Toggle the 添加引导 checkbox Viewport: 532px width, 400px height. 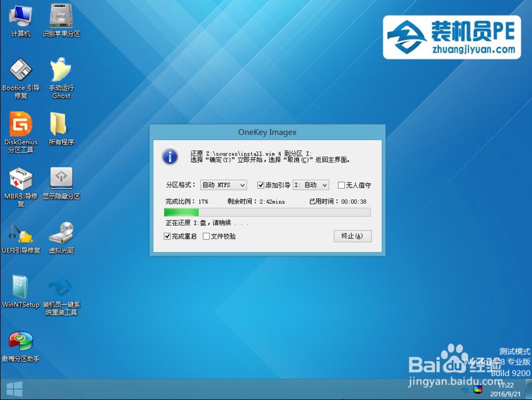coord(261,185)
